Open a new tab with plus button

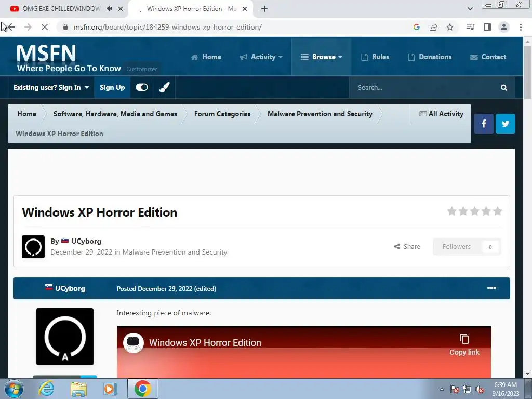(264, 9)
